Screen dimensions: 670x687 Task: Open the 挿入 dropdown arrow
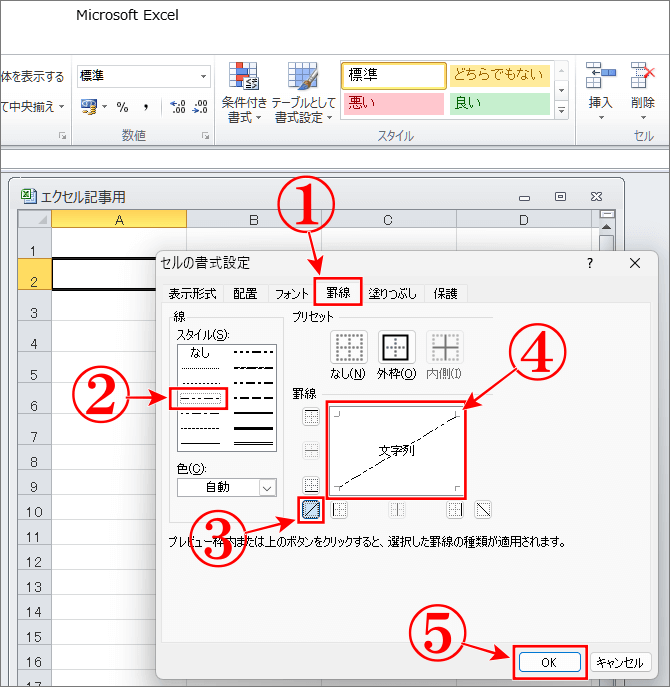pos(601,118)
